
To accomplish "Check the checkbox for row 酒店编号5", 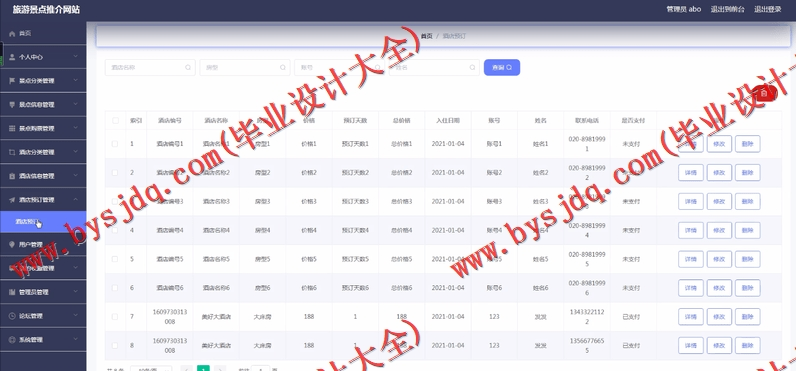I will point(115,259).
